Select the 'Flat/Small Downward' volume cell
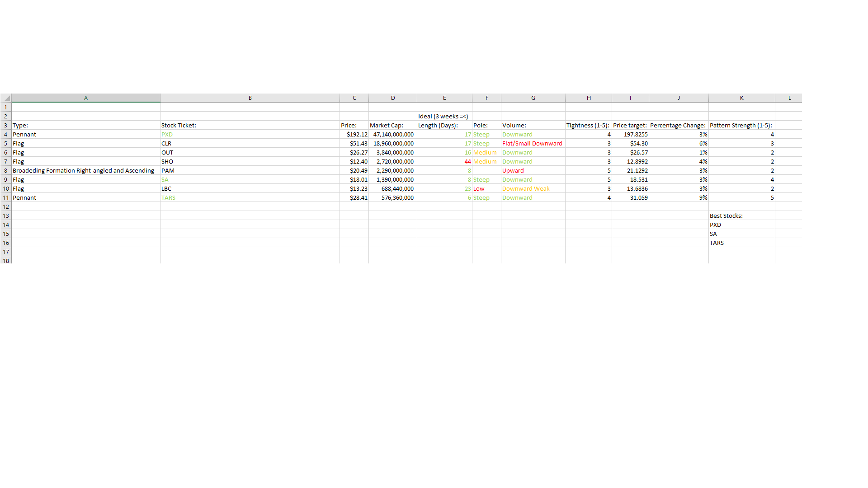This screenshot has height=488, width=868. click(x=533, y=144)
